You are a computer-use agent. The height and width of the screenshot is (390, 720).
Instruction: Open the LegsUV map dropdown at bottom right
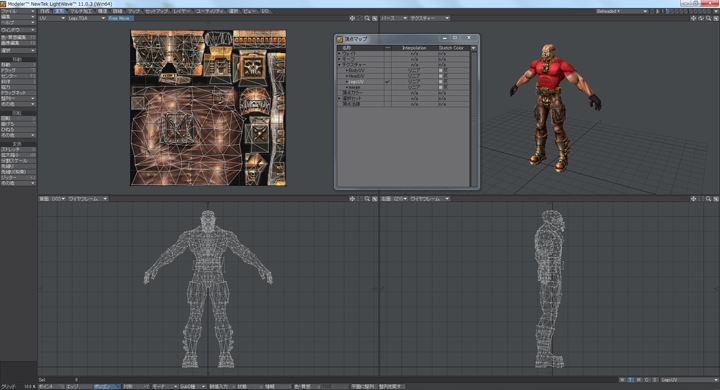pyautogui.click(x=689, y=380)
